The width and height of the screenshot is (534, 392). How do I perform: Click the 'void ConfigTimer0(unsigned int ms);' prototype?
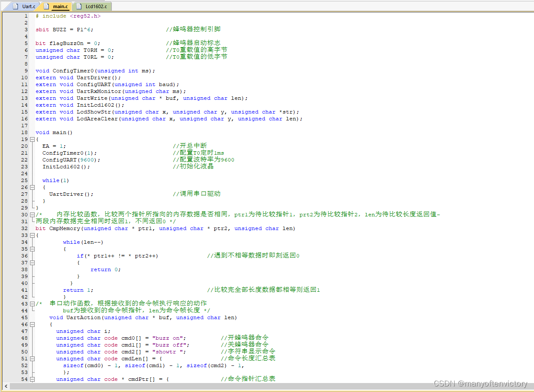[x=95, y=71]
